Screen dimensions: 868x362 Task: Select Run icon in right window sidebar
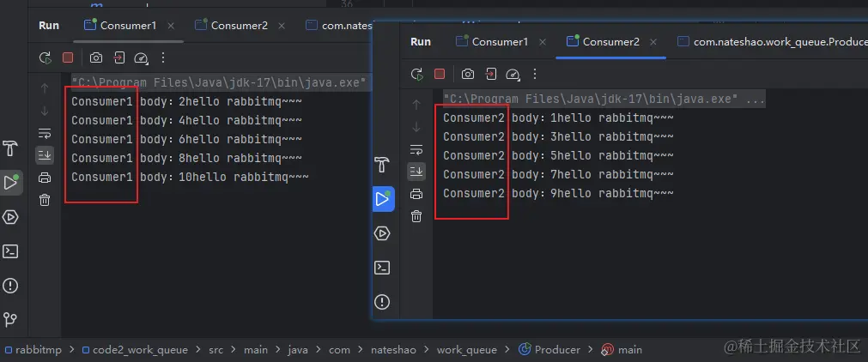383,199
